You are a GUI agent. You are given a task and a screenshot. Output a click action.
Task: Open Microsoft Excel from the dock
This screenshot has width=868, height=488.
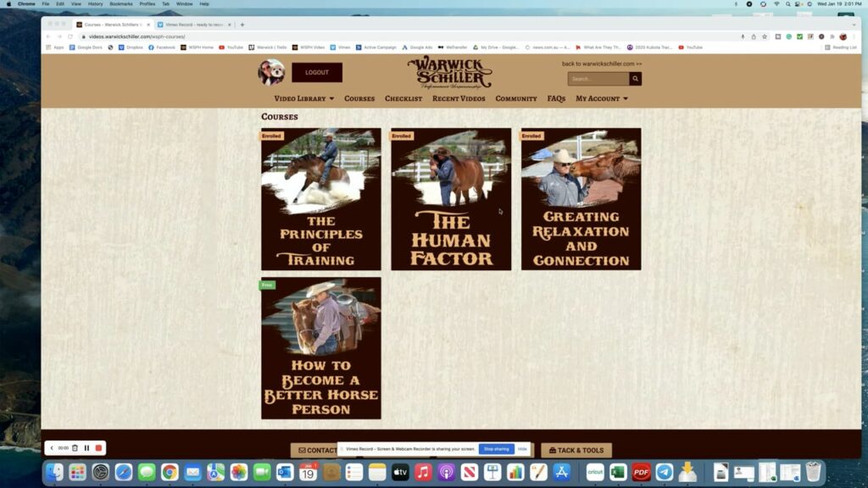pos(619,472)
